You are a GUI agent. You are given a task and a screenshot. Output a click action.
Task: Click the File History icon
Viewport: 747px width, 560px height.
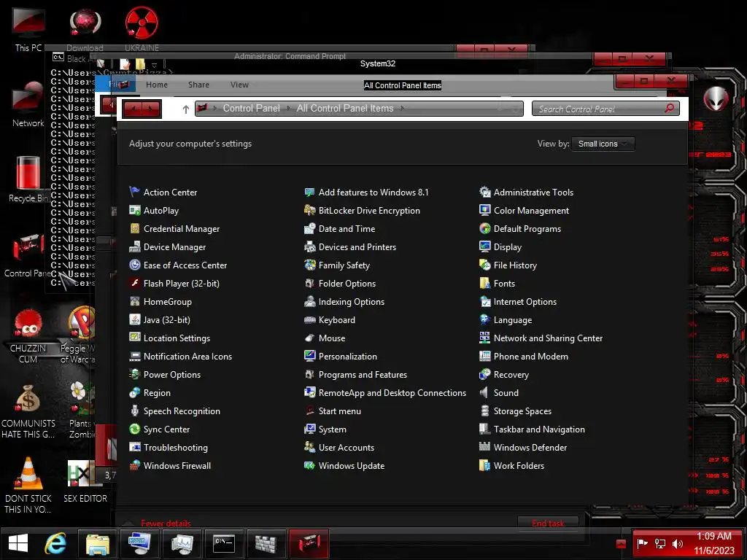[485, 265]
